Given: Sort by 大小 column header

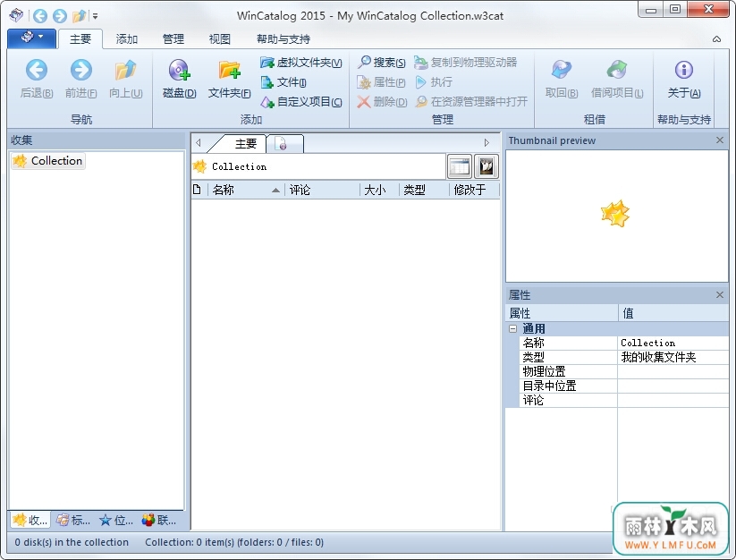Looking at the screenshot, I should click(x=380, y=191).
